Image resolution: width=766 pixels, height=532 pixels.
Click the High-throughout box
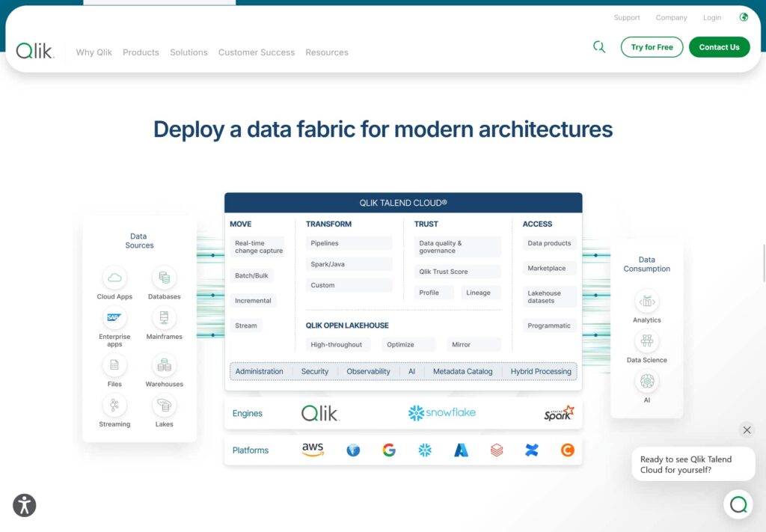[x=337, y=344]
